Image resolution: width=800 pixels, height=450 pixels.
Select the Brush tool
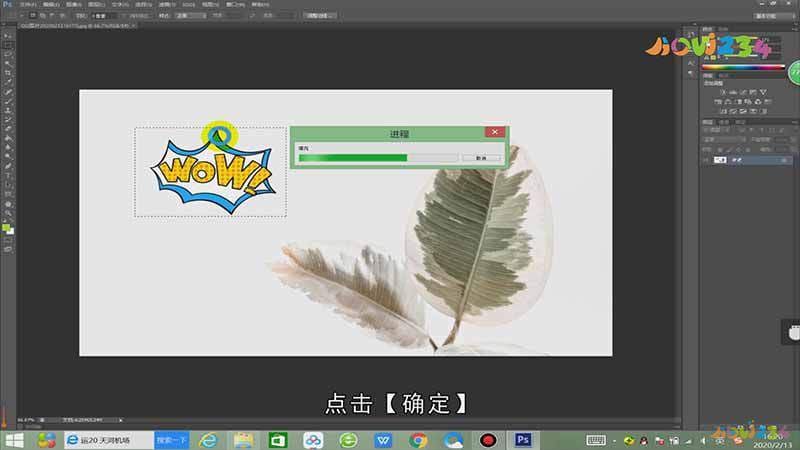point(8,102)
